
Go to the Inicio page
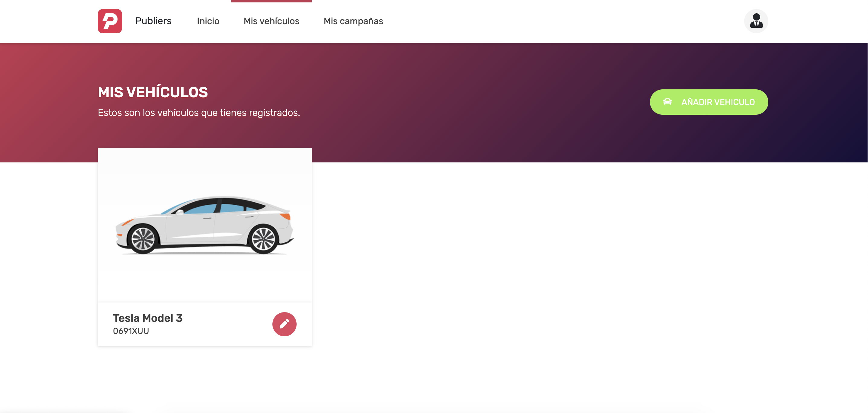208,21
